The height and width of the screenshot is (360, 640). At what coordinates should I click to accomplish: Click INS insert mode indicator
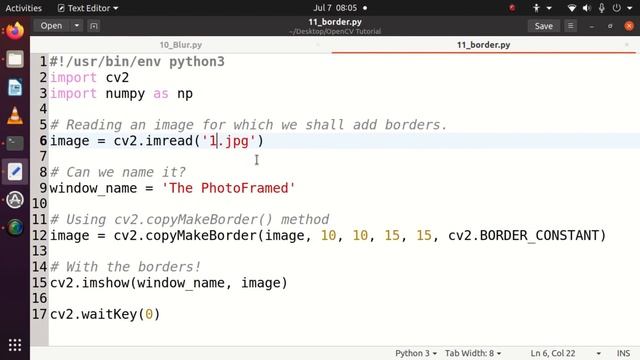623,353
